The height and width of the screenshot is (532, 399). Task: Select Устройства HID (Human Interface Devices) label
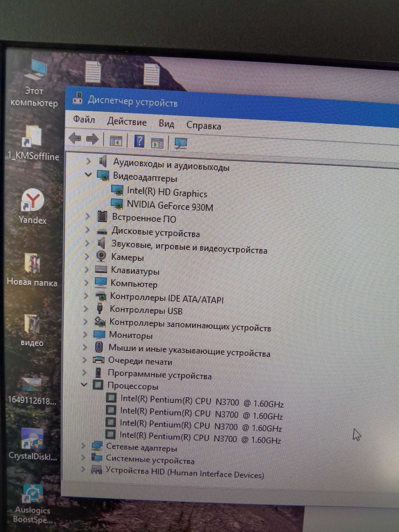tap(185, 473)
